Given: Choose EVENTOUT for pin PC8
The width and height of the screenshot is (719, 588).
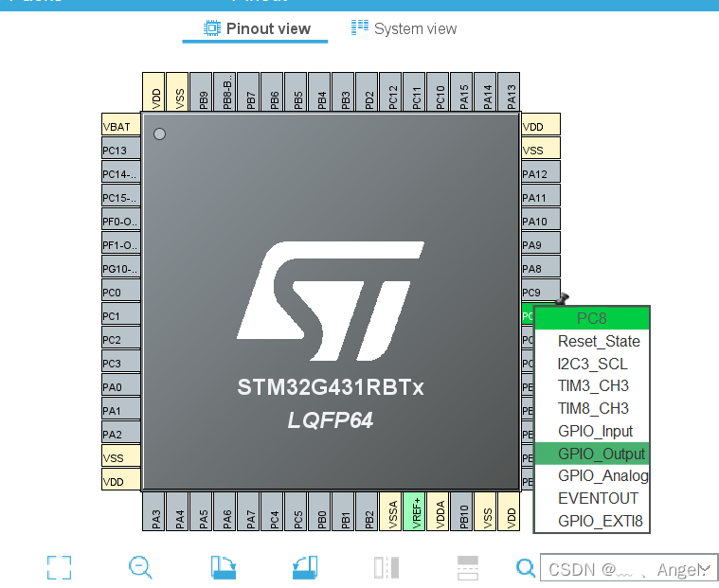Looking at the screenshot, I should coord(592,498).
